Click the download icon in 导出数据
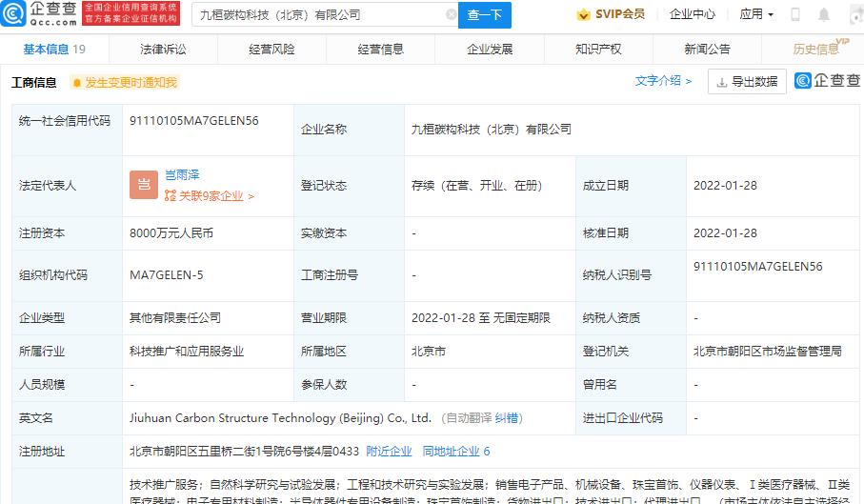864x504 pixels. click(x=721, y=83)
